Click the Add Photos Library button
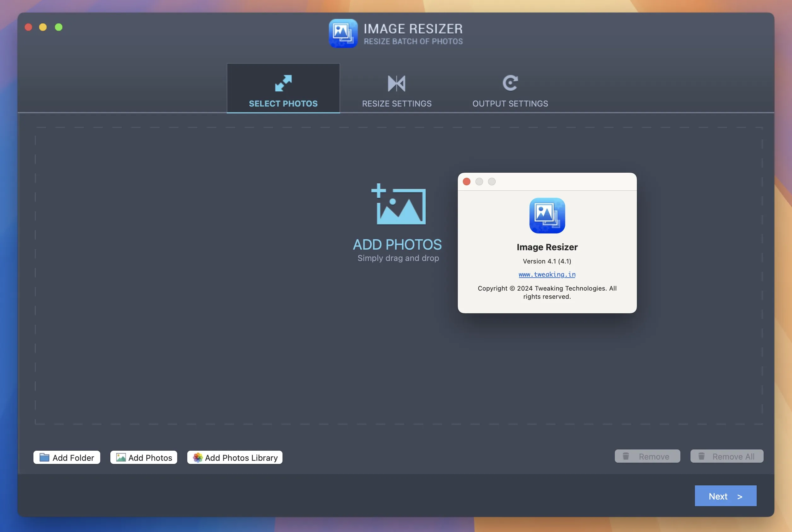The height and width of the screenshot is (532, 792). pyautogui.click(x=235, y=457)
